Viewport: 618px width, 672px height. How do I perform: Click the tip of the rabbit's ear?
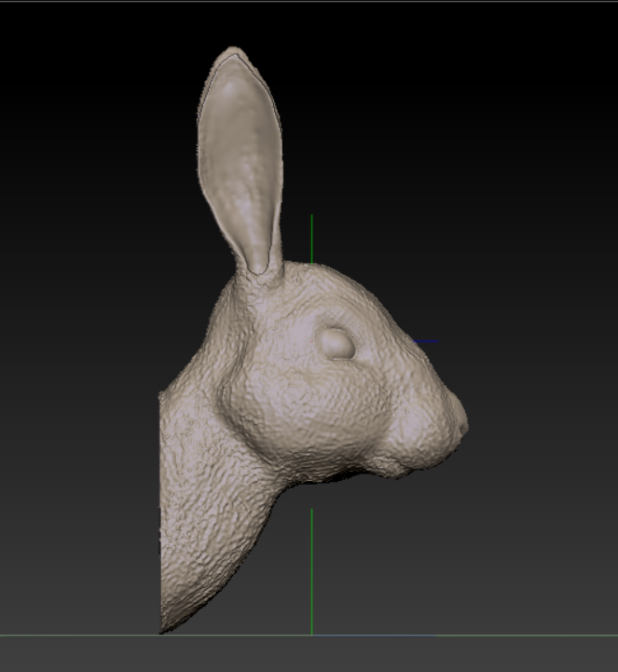click(233, 52)
